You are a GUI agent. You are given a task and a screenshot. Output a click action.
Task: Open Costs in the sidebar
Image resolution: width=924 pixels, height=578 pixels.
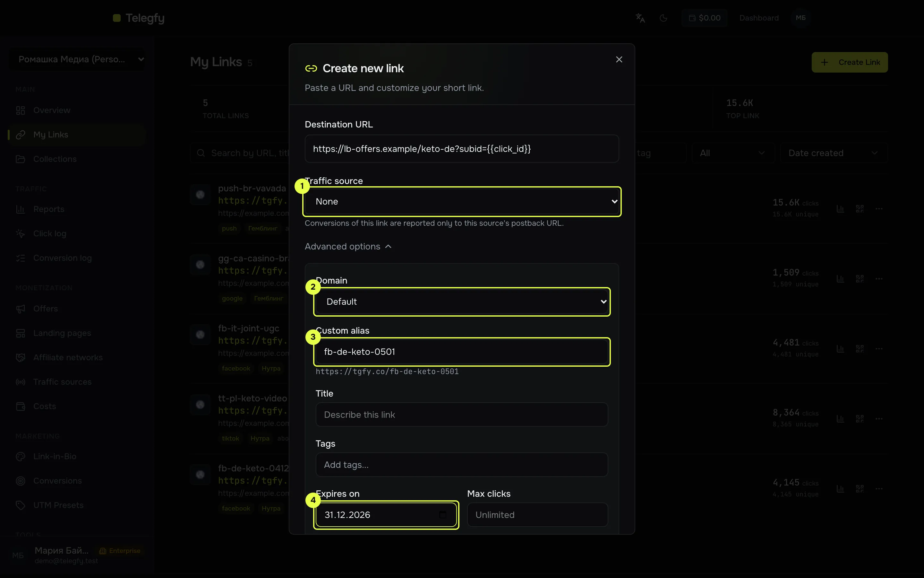pyautogui.click(x=77, y=406)
